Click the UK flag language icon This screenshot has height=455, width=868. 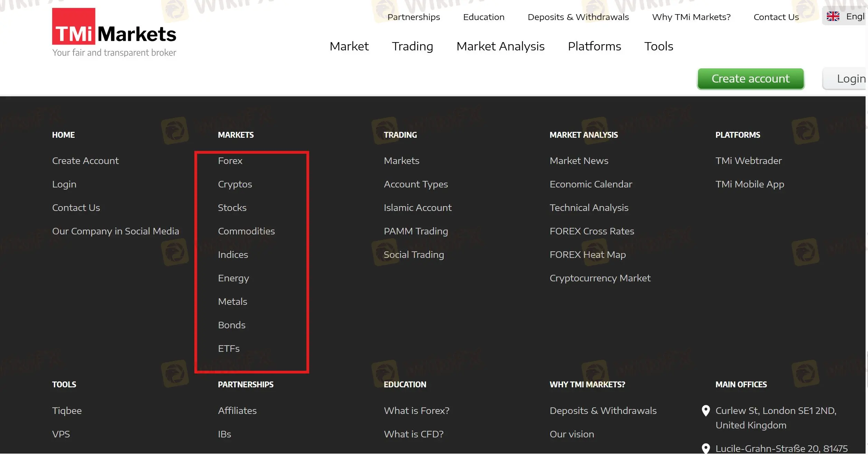pos(833,16)
